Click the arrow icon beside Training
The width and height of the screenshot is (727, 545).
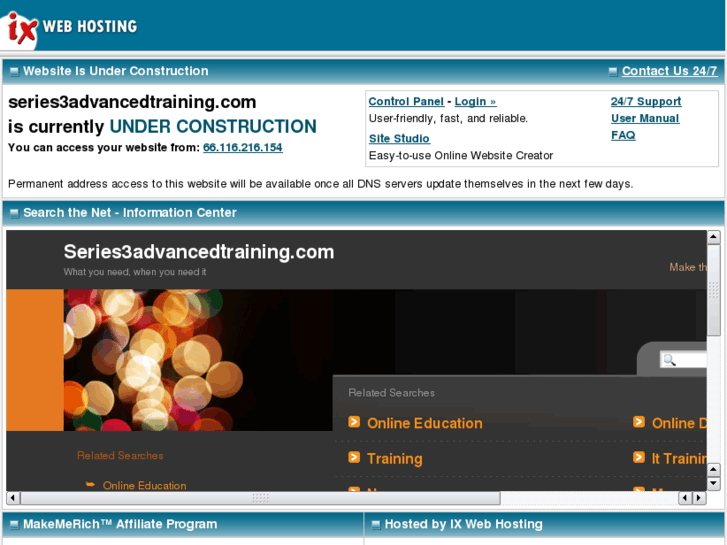click(354, 457)
